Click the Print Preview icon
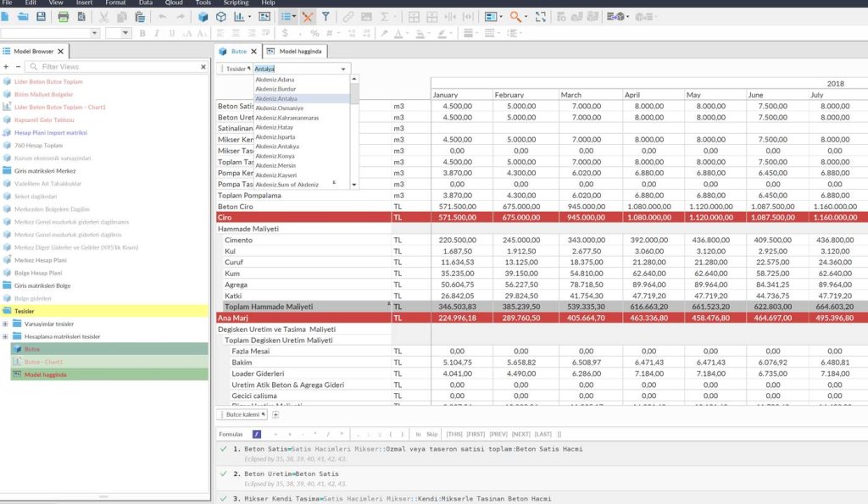The width and height of the screenshot is (868, 504). [x=81, y=17]
